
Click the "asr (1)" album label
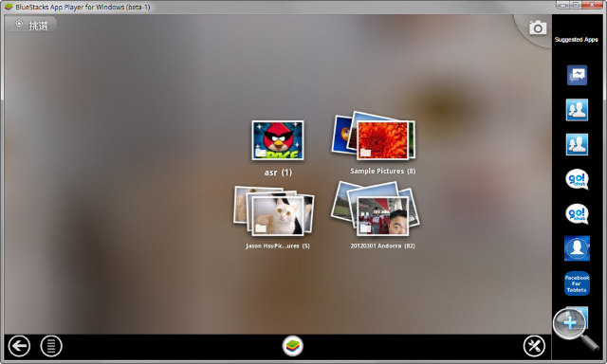(278, 173)
